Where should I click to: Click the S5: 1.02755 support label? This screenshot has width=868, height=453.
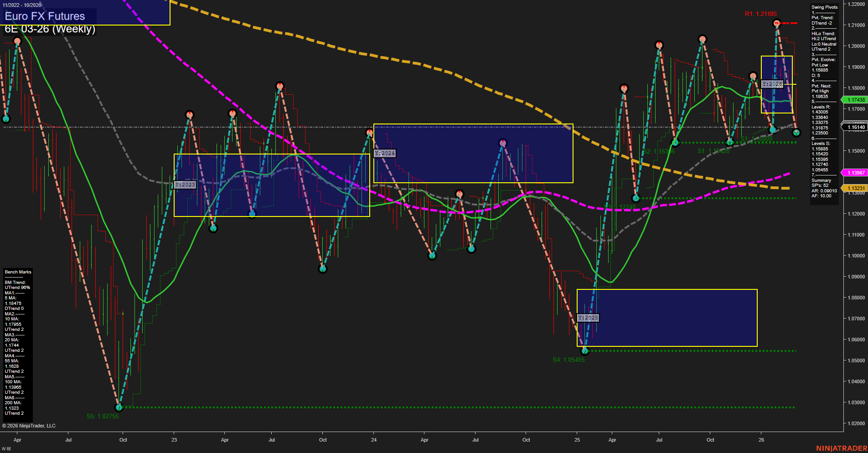click(x=103, y=416)
